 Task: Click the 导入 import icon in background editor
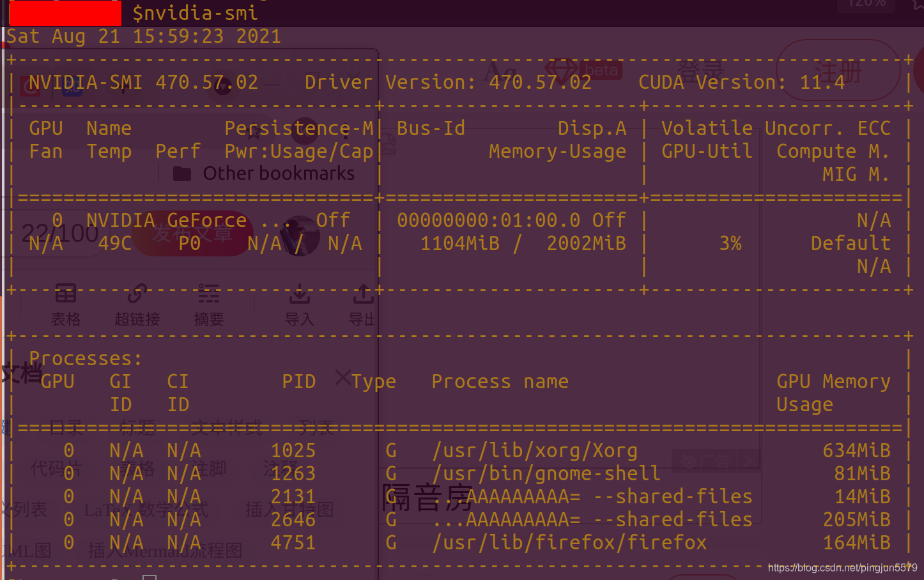pyautogui.click(x=299, y=294)
